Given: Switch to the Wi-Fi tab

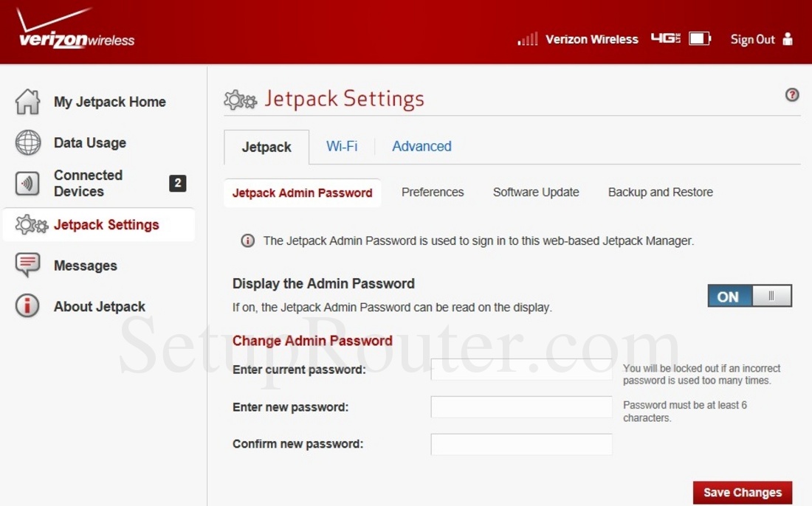Looking at the screenshot, I should pos(342,146).
